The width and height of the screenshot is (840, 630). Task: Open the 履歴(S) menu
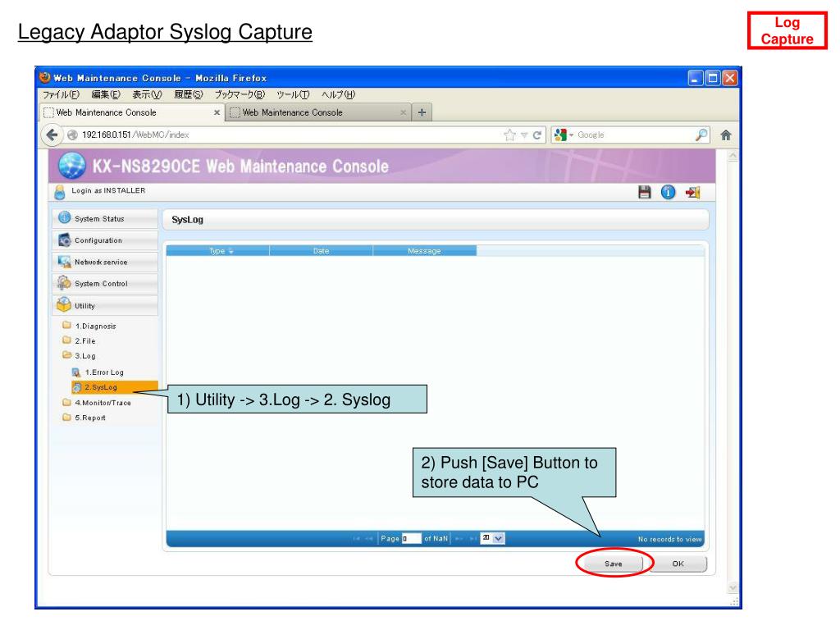click(x=188, y=95)
